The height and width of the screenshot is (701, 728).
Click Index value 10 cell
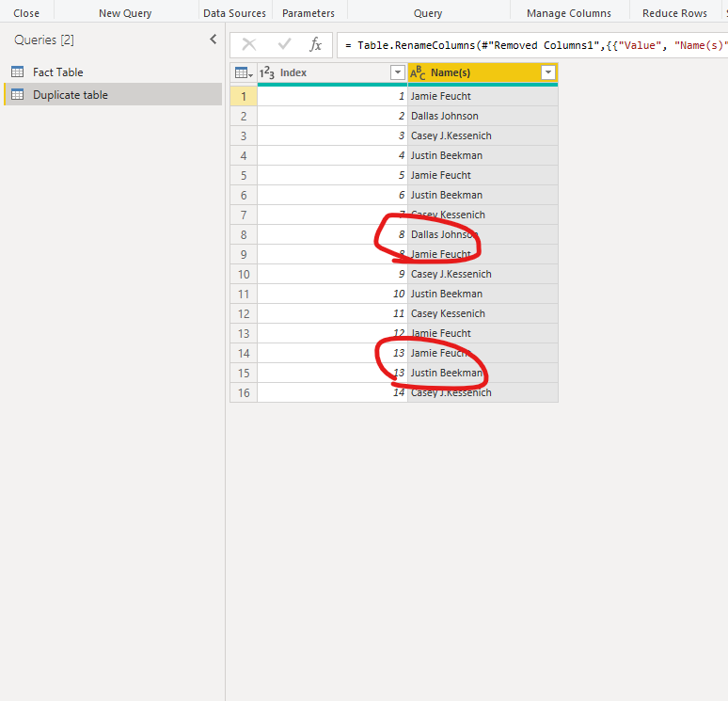point(332,295)
